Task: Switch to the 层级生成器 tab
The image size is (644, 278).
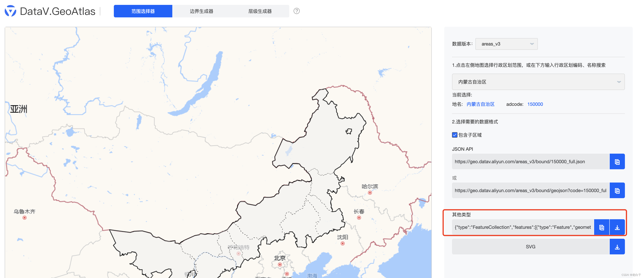Action: point(260,11)
